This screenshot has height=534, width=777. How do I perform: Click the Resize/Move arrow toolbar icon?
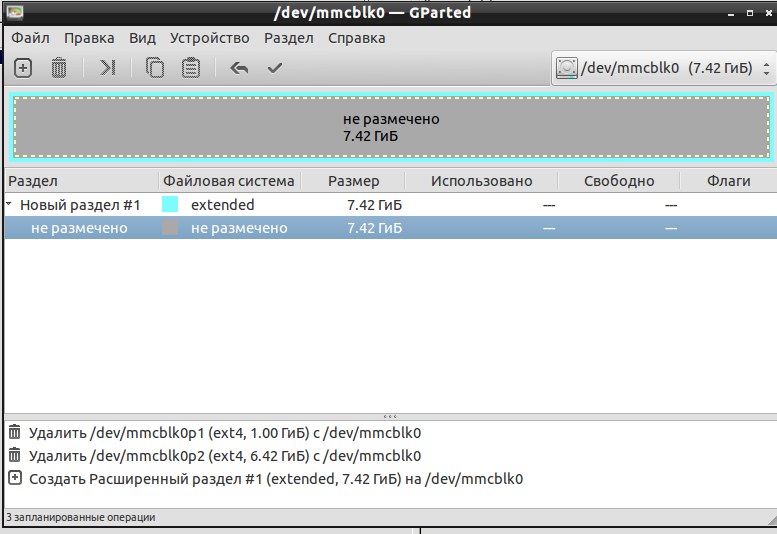pos(108,68)
